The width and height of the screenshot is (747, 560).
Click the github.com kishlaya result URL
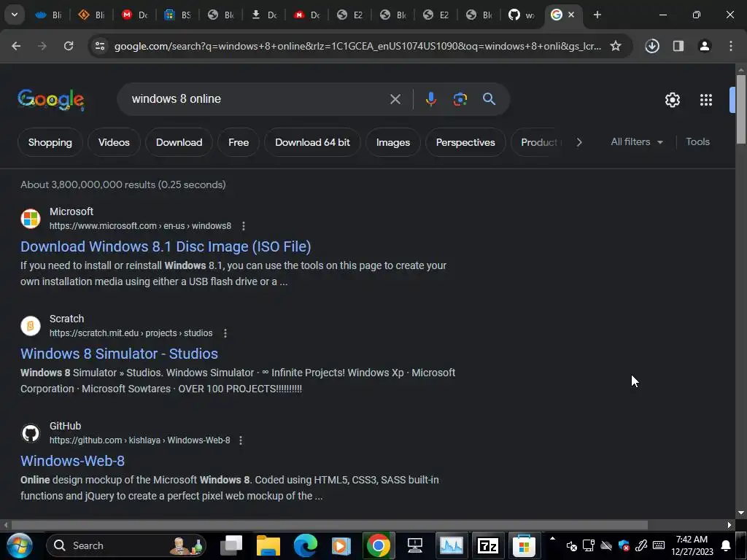pos(139,440)
